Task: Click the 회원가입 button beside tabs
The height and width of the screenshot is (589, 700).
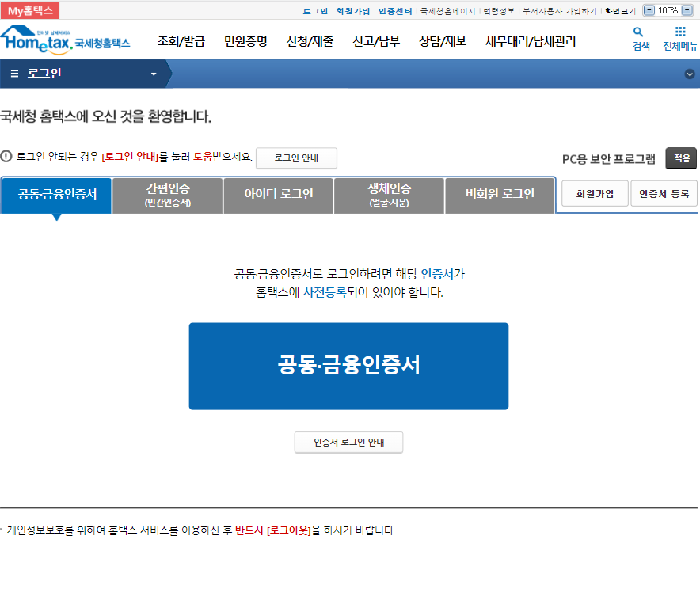Action: (595, 194)
